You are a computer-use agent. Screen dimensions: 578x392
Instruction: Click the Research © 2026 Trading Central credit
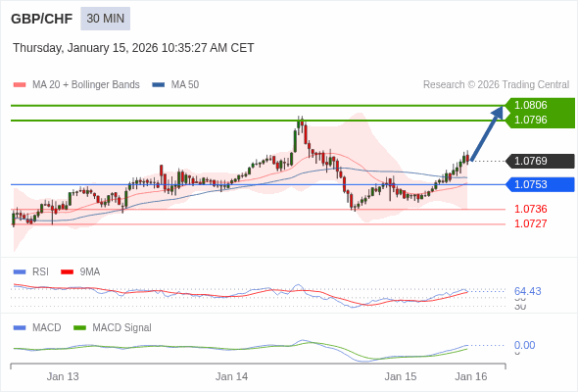coord(496,85)
